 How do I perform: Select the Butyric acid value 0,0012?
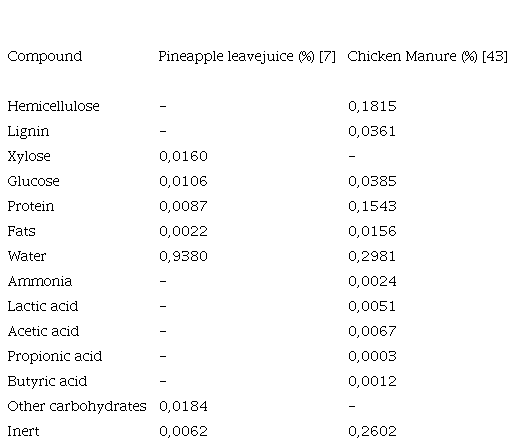tap(372, 381)
